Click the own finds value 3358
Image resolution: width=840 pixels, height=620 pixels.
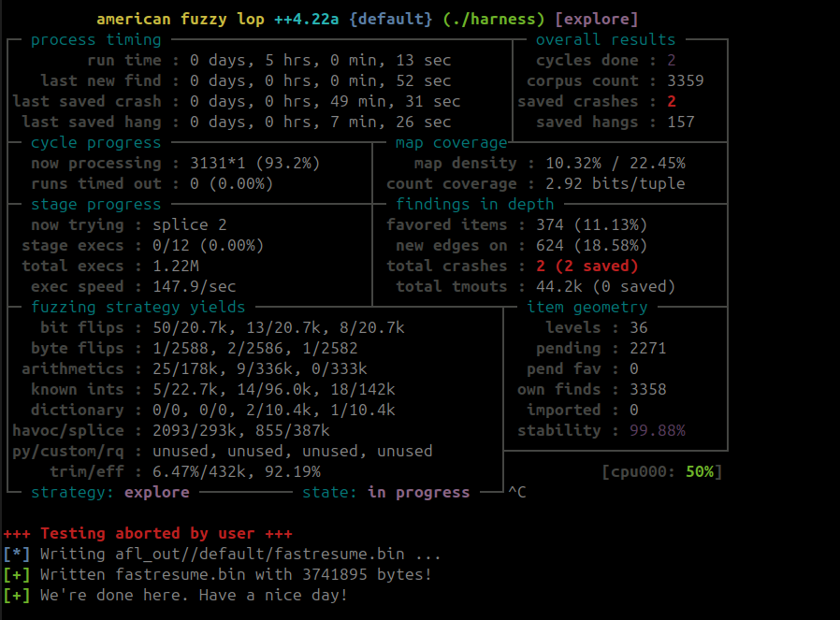[x=647, y=390]
